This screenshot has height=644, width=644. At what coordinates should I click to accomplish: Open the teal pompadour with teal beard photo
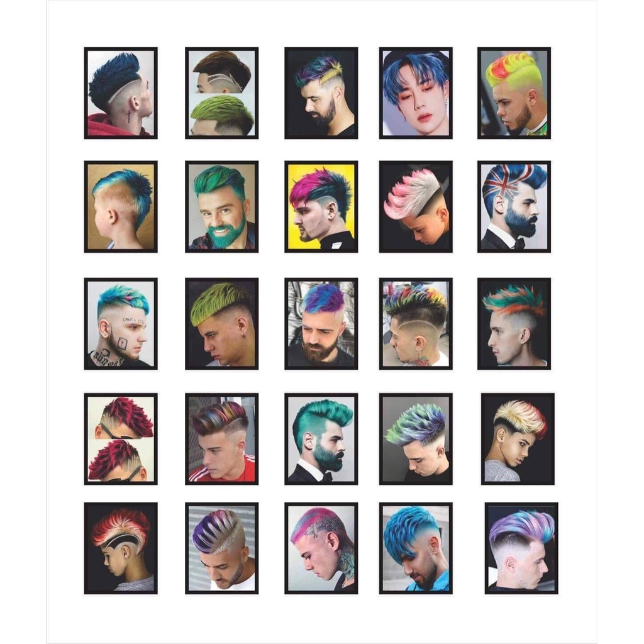321,439
